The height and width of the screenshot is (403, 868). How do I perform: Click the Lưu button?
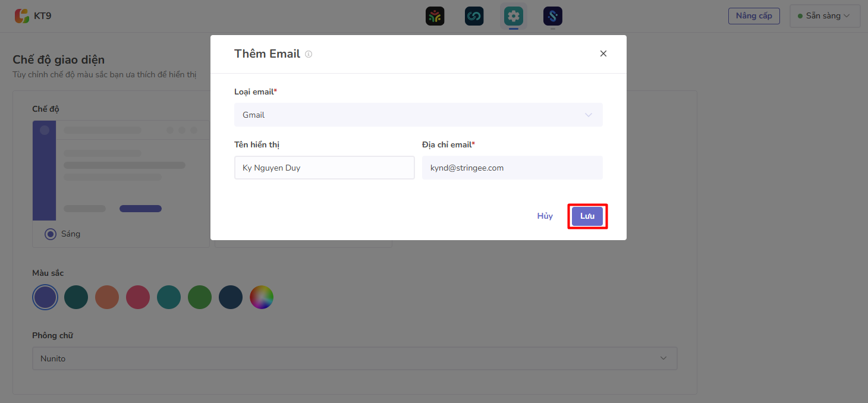pyautogui.click(x=587, y=216)
